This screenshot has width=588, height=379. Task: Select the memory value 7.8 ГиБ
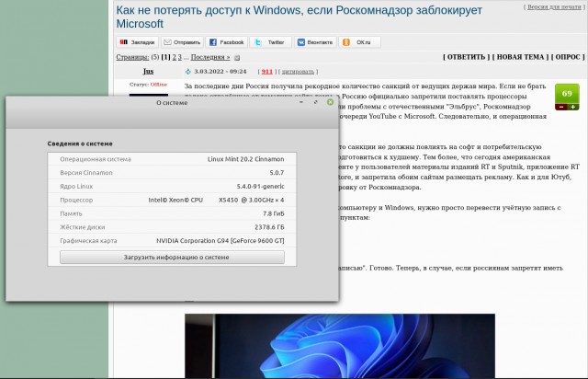[x=274, y=213]
